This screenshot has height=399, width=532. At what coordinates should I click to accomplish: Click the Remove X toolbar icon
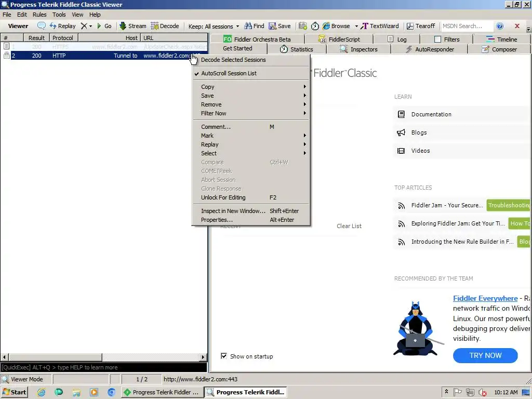tap(84, 26)
